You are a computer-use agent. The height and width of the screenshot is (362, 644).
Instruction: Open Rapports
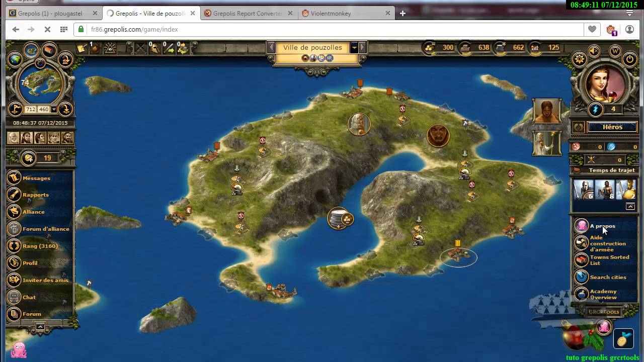36,195
